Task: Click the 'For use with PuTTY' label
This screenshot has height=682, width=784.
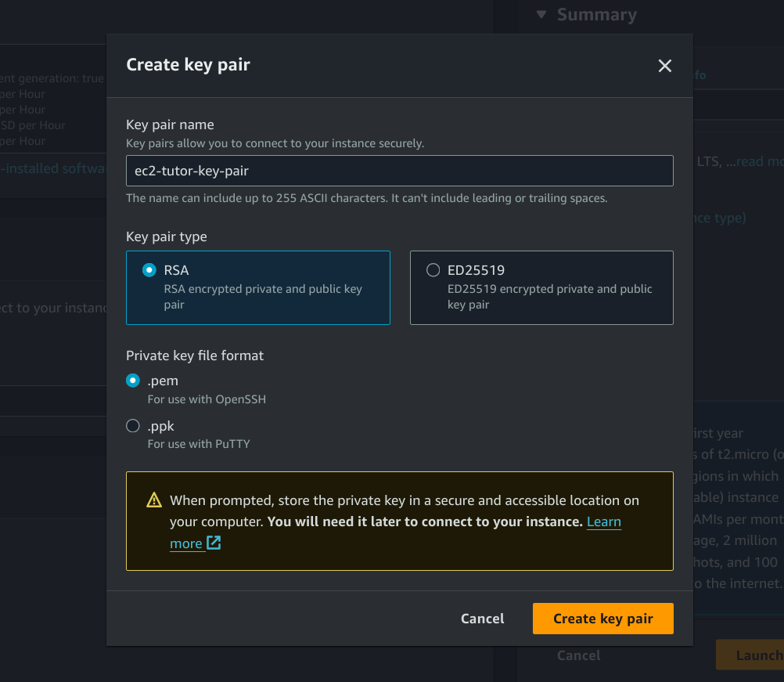Action: click(x=199, y=444)
